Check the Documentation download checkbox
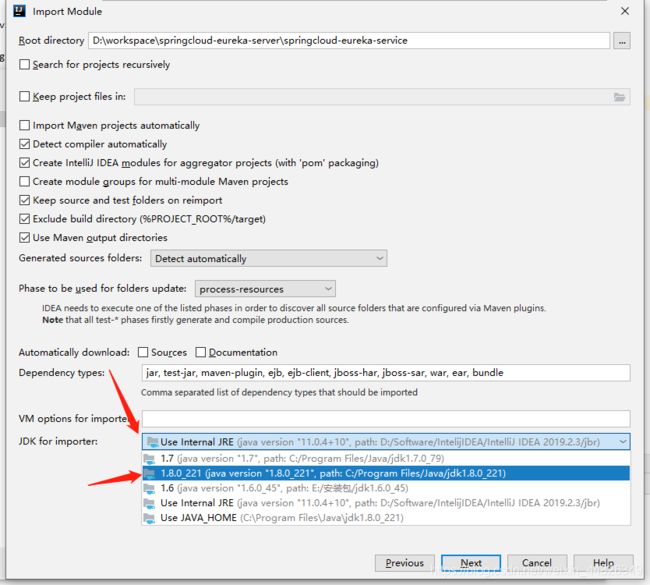The height and width of the screenshot is (585, 650). click(x=201, y=352)
